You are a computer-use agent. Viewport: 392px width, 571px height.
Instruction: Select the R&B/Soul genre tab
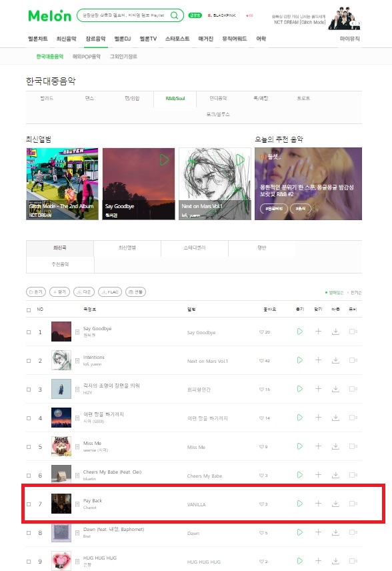(175, 99)
